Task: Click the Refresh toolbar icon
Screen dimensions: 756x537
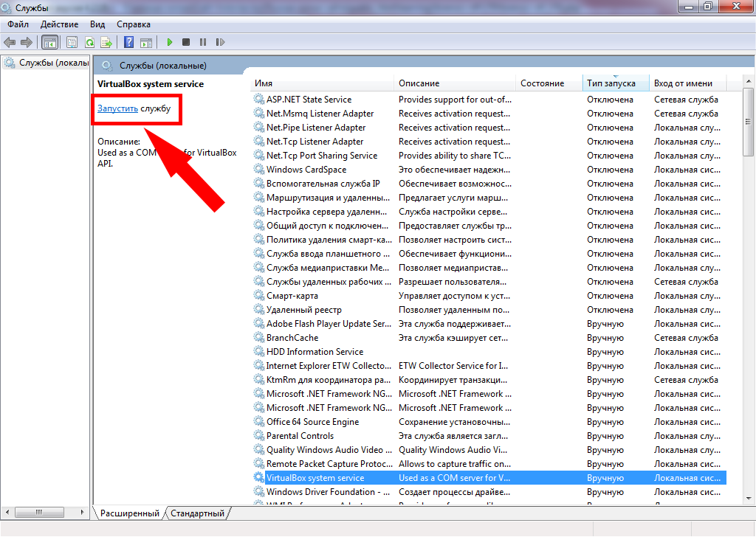Action: click(89, 43)
